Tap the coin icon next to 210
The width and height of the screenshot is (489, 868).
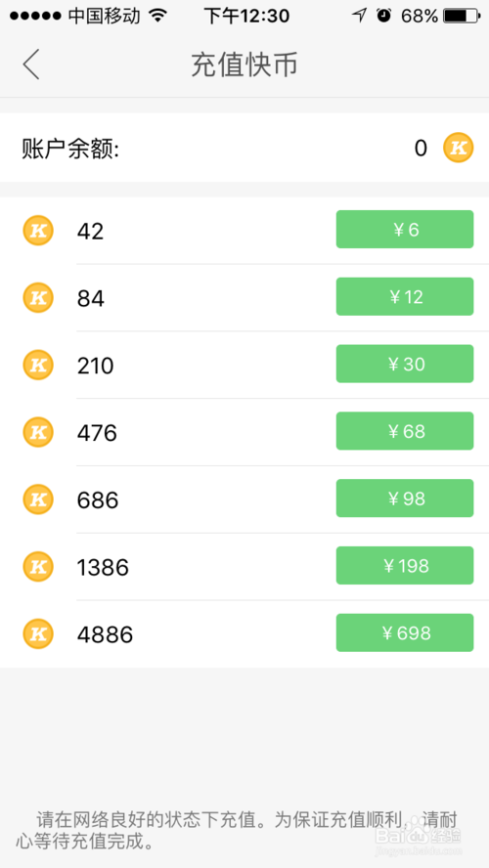click(38, 365)
